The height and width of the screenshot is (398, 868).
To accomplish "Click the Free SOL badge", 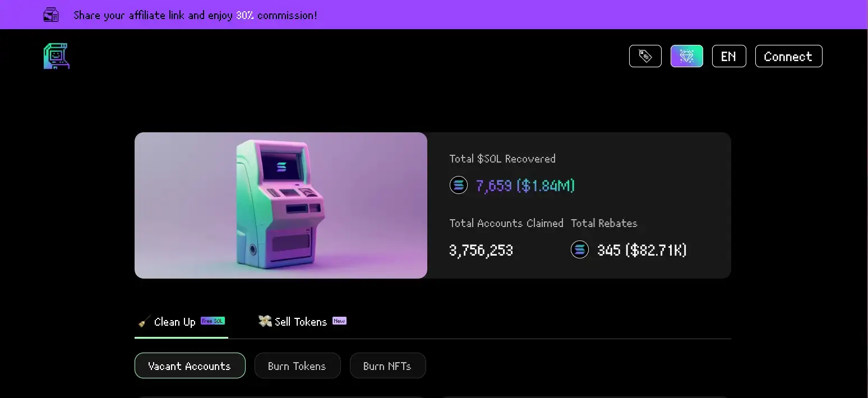I will coord(213,321).
